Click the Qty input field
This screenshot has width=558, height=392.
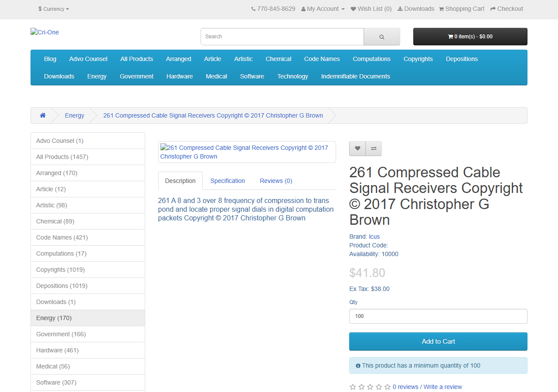tap(438, 316)
